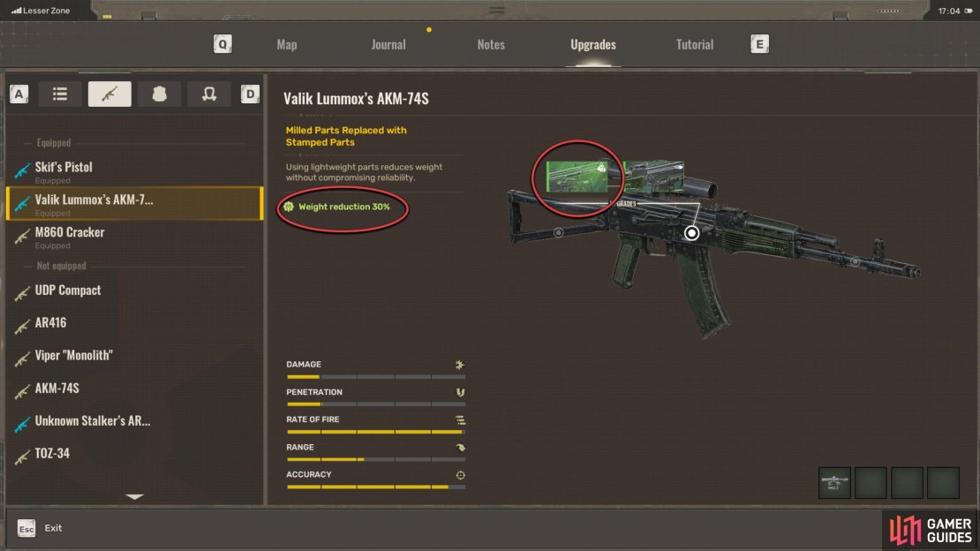Click the D key next-category icon
This screenshot has width=980, height=551.
(250, 94)
